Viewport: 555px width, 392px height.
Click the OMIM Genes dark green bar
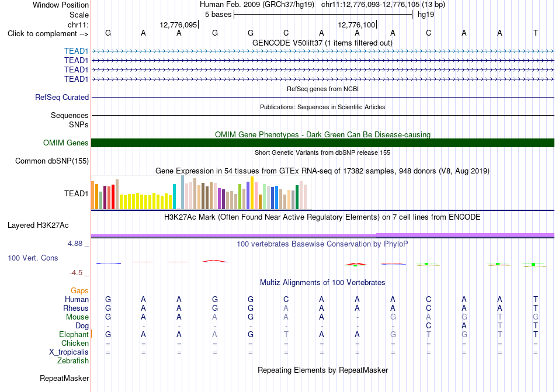(322, 143)
